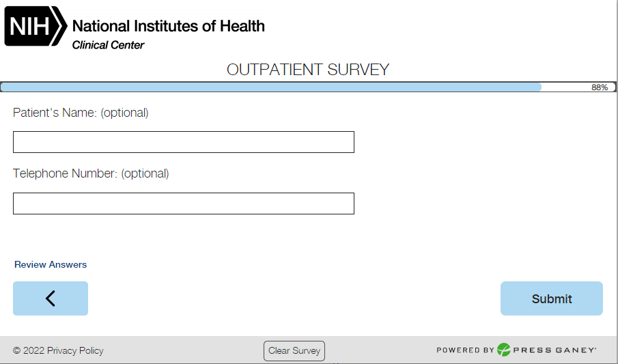Go back using the left chevron arrow

click(51, 298)
